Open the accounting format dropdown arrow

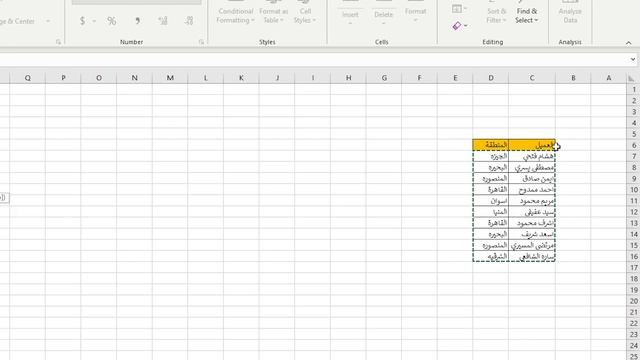pos(94,21)
